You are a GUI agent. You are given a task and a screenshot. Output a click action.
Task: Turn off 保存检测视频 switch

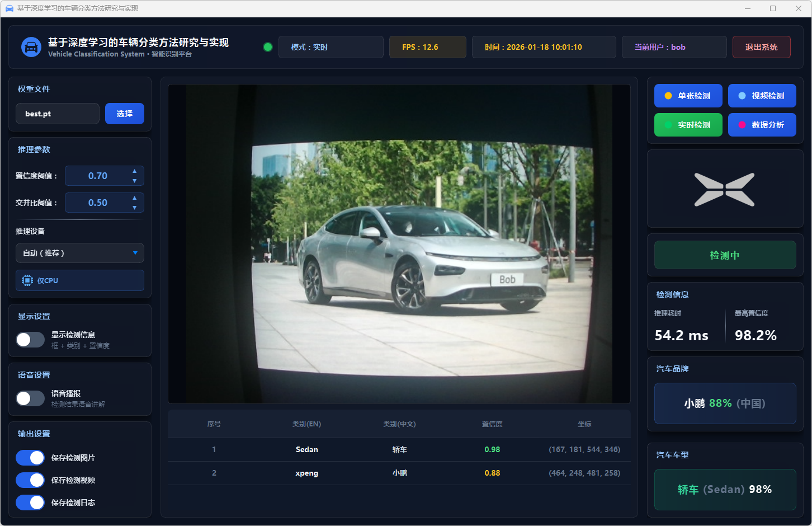[30, 480]
